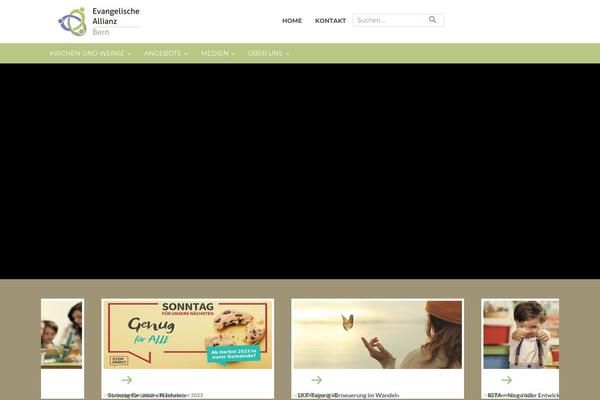Open the partially visible children crafting photo

pos(62,335)
